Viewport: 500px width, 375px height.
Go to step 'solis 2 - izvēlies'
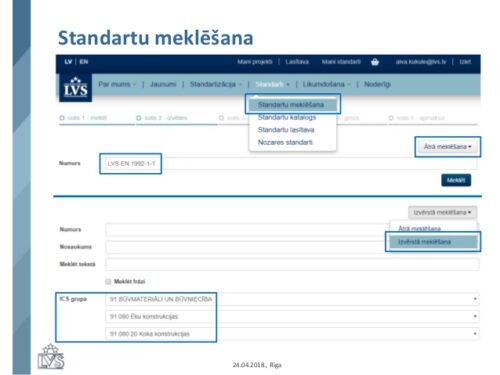click(x=162, y=118)
